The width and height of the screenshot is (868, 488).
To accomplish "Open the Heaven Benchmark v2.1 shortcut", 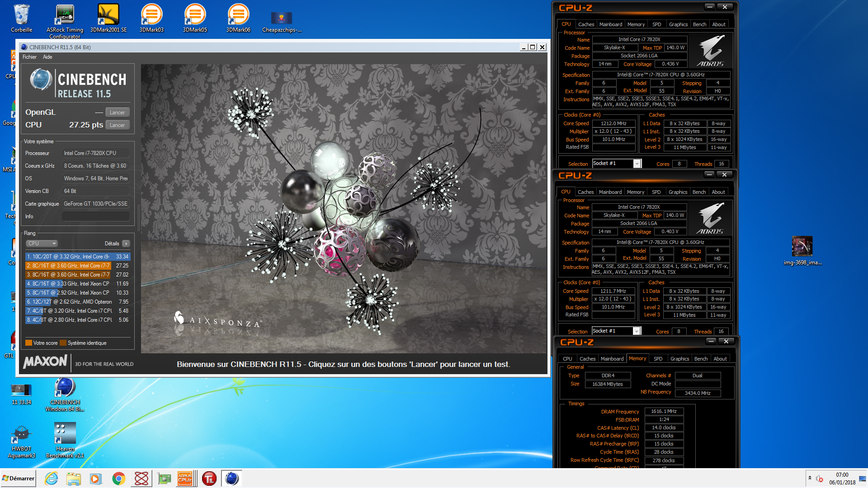I will point(65,440).
